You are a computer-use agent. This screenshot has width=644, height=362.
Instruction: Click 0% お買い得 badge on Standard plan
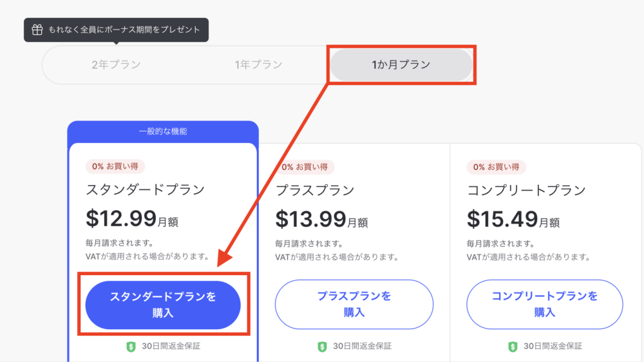[115, 166]
